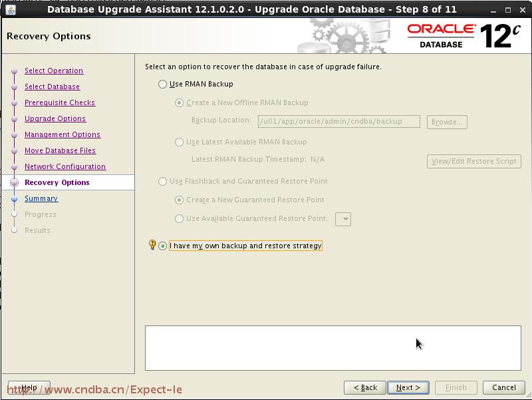Cancel the upgrade wizard

pos(504,387)
